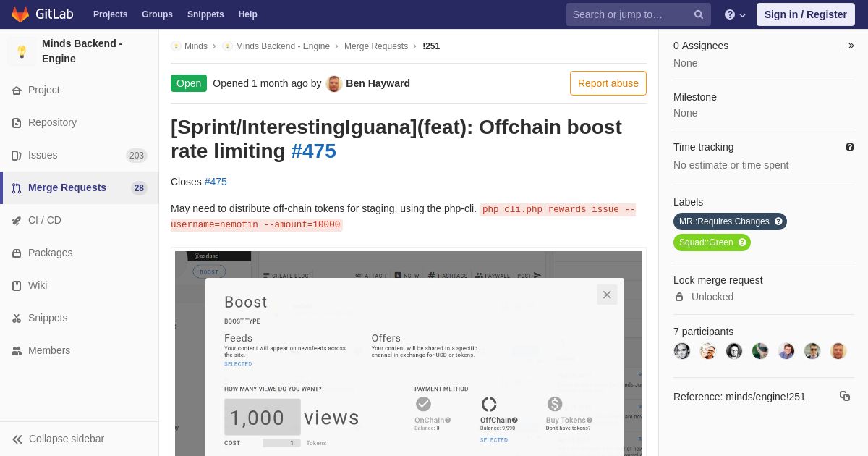Click seventh participant avatar
The width and height of the screenshot is (868, 456).
pyautogui.click(x=838, y=351)
